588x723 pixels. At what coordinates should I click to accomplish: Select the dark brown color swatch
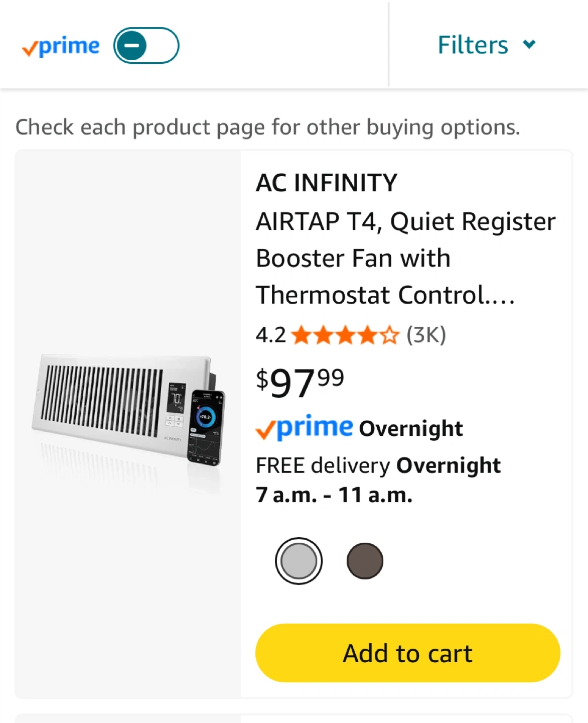point(365,561)
